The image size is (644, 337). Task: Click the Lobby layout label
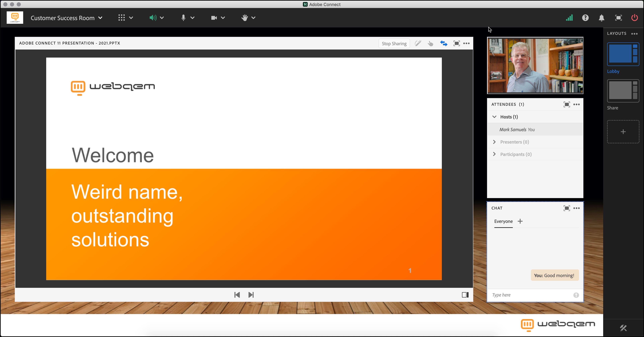pyautogui.click(x=613, y=71)
